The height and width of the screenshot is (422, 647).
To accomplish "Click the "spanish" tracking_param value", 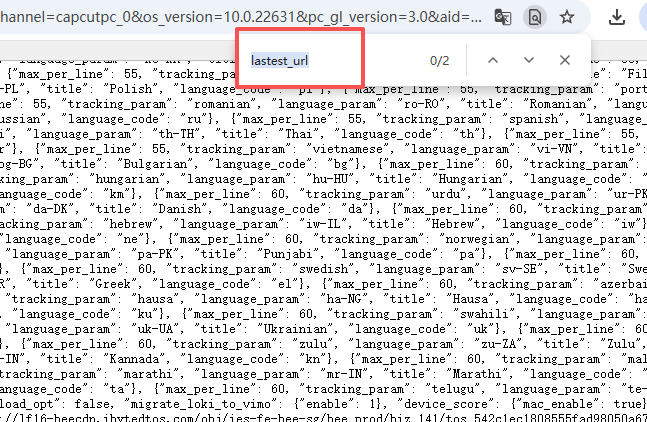I will [x=533, y=119].
